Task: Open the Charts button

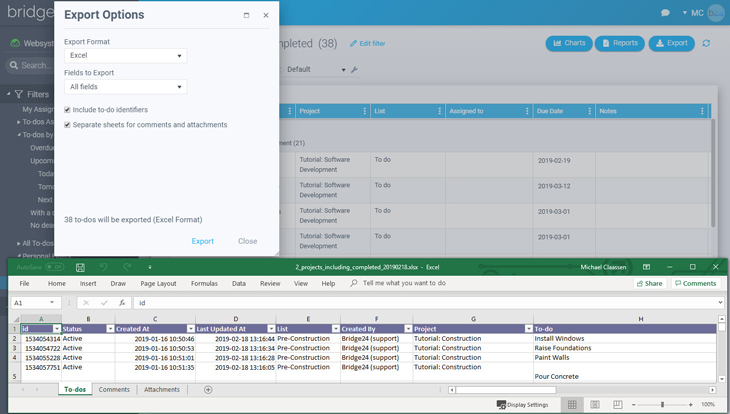Action: (569, 43)
